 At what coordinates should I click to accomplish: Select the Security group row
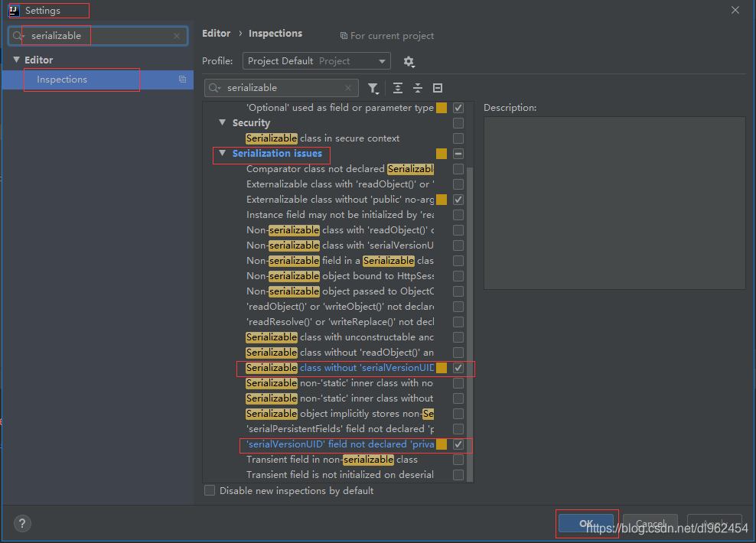tap(251, 123)
